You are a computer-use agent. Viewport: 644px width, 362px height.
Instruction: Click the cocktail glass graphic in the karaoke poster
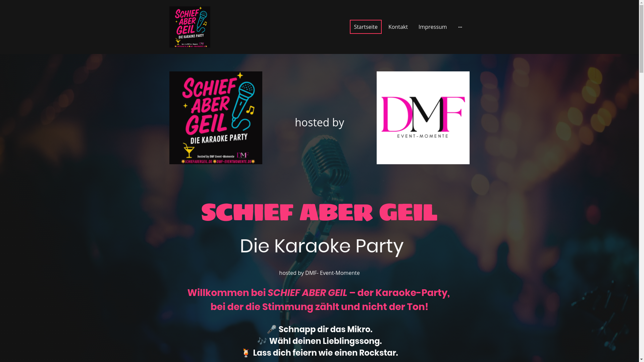click(189, 150)
